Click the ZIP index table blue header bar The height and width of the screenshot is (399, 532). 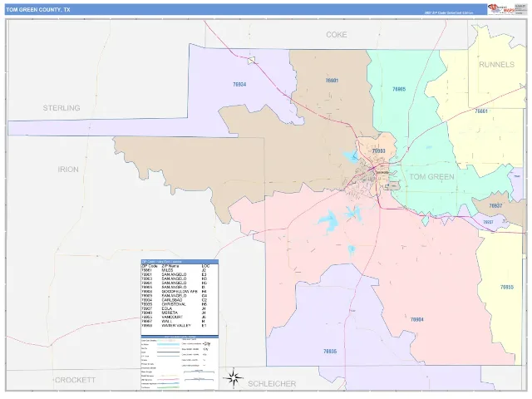pyautogui.click(x=180, y=262)
